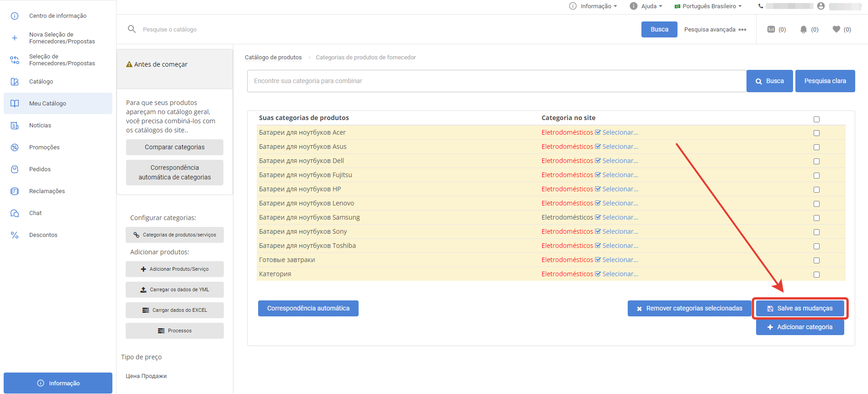Toggle the select-all checkbox in table header

click(x=816, y=119)
